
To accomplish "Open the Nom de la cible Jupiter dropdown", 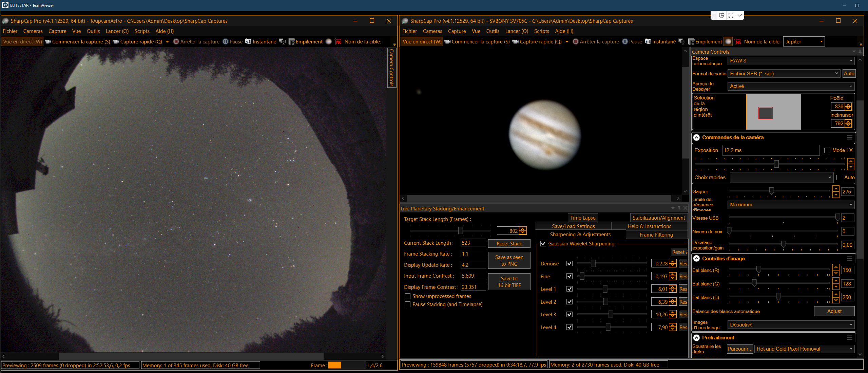I will tap(804, 42).
